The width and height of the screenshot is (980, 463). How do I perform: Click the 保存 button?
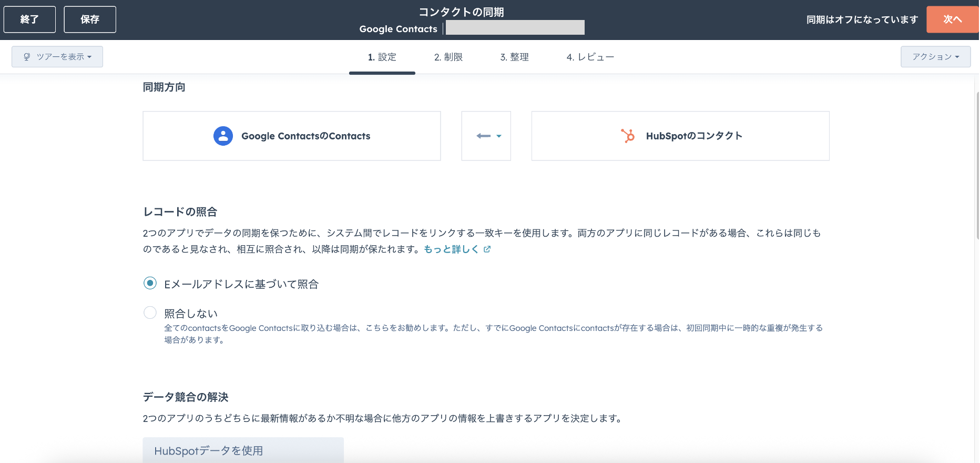pyautogui.click(x=90, y=19)
